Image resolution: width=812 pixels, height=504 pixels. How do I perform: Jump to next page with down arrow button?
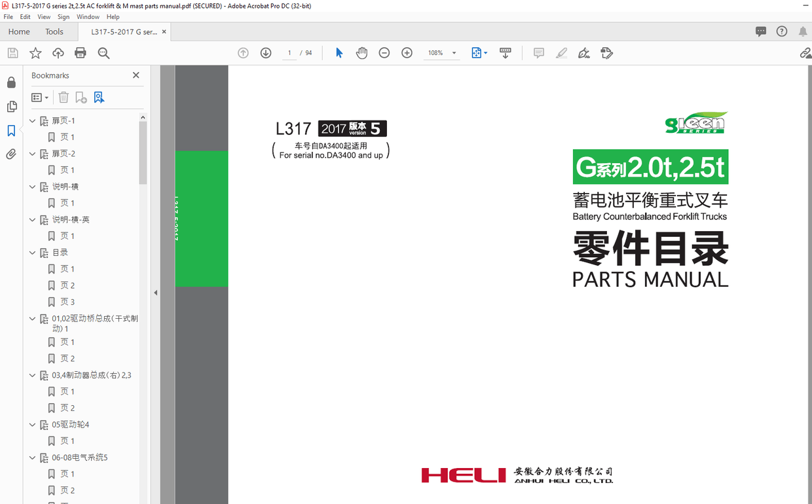(x=266, y=53)
